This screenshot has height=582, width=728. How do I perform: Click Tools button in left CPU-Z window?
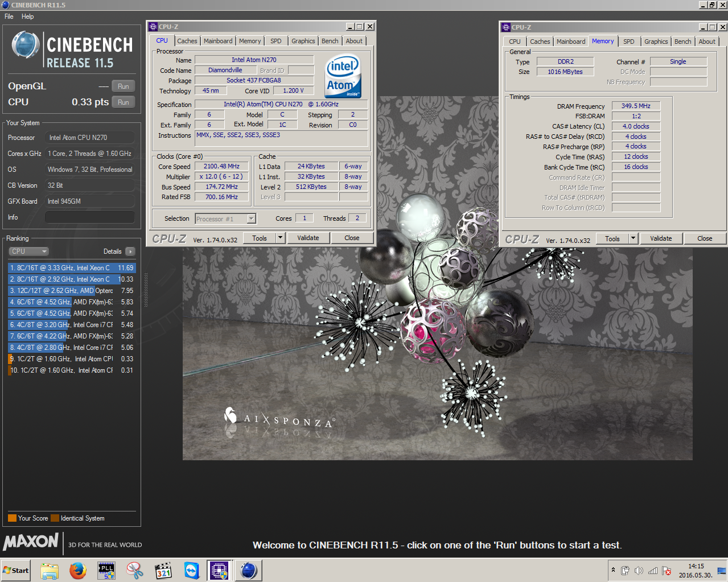pyautogui.click(x=260, y=238)
